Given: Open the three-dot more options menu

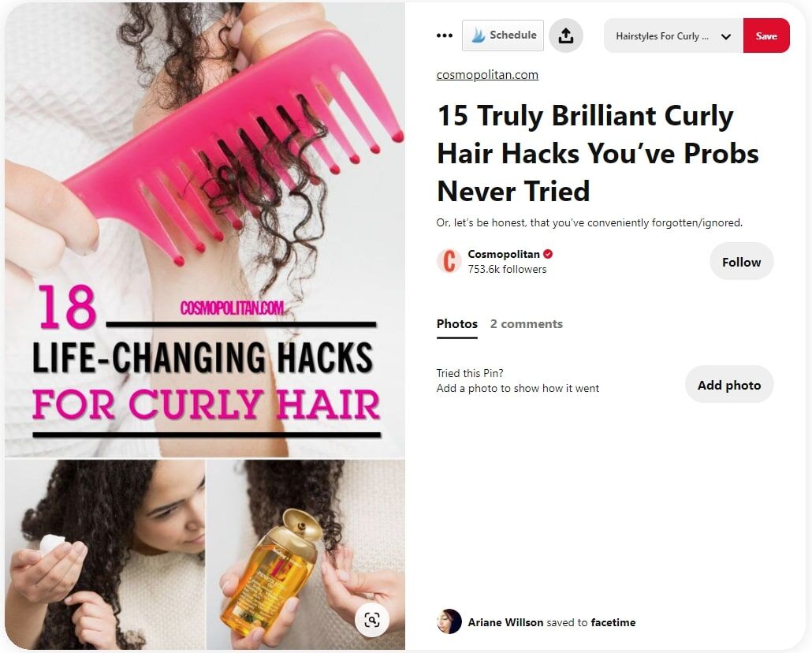Looking at the screenshot, I should (445, 35).
